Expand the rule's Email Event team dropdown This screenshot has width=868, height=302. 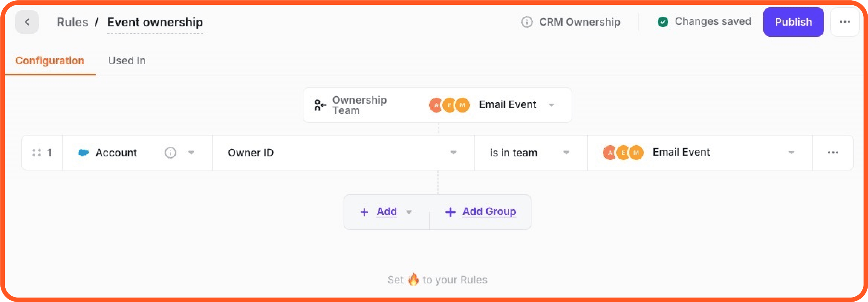[791, 153]
